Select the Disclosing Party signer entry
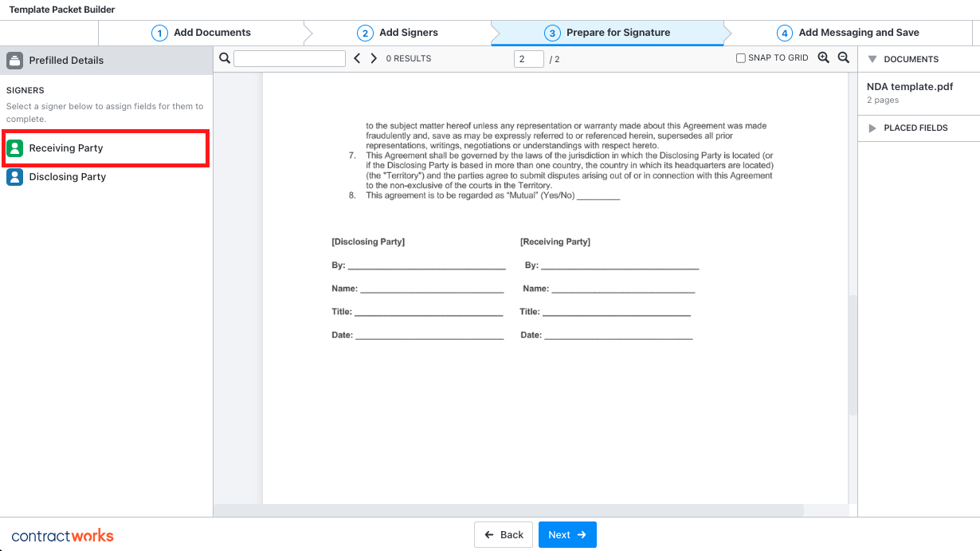 (80, 176)
